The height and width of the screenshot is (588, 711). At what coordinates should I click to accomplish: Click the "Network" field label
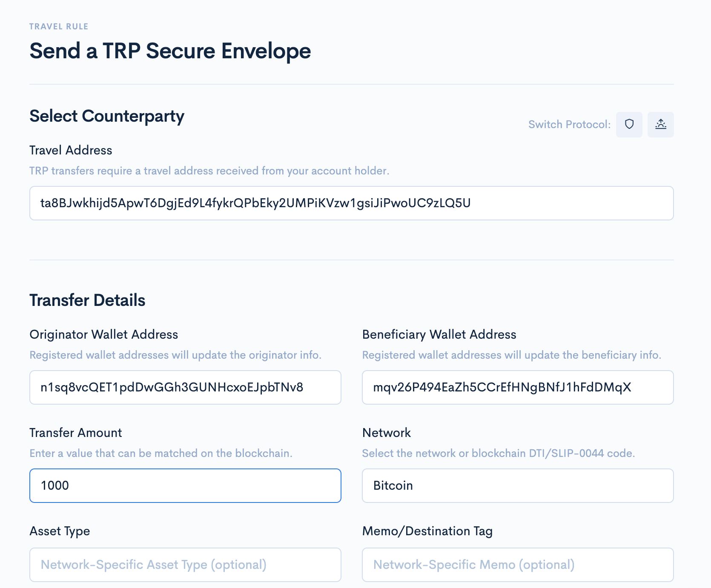386,433
